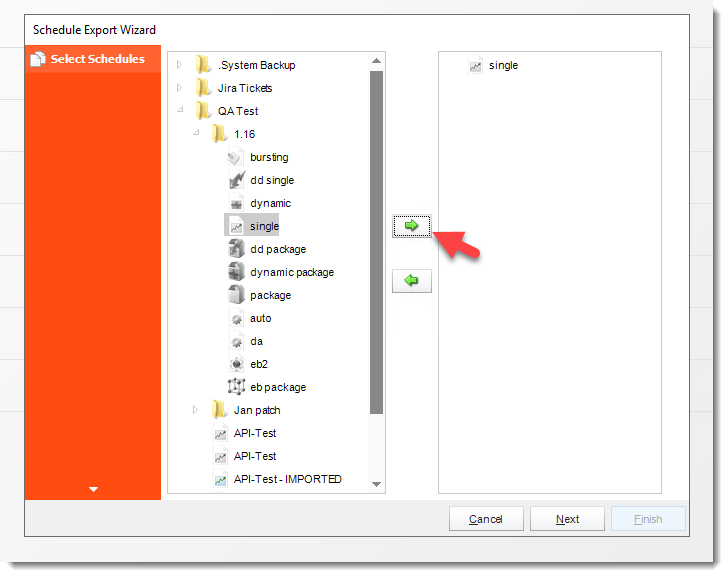Select the Select Schedules wizard step
This screenshot has width=728, height=577.
93,59
